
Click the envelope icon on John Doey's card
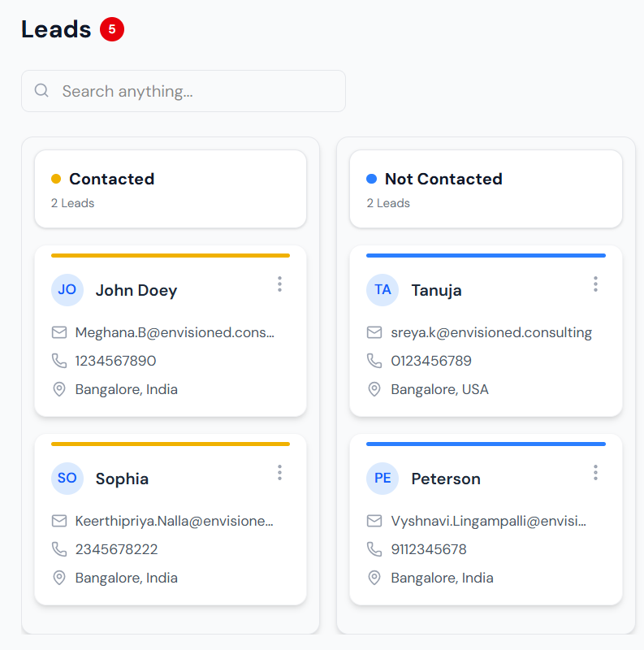(59, 332)
